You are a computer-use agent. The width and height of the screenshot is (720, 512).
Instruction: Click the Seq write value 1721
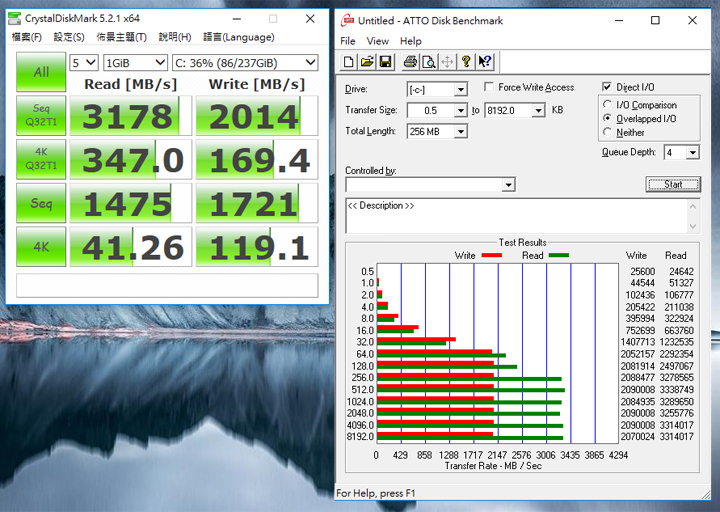tap(257, 203)
